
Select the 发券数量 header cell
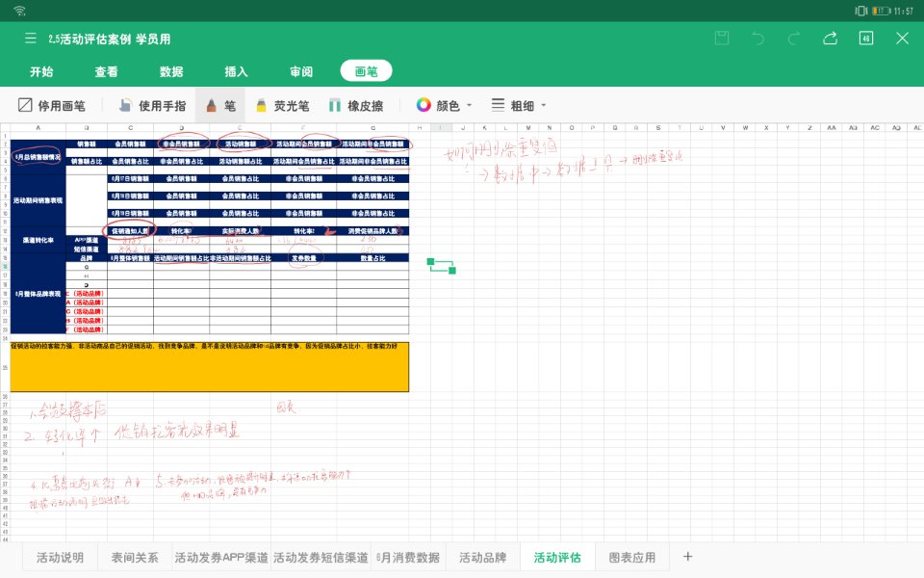click(x=303, y=258)
